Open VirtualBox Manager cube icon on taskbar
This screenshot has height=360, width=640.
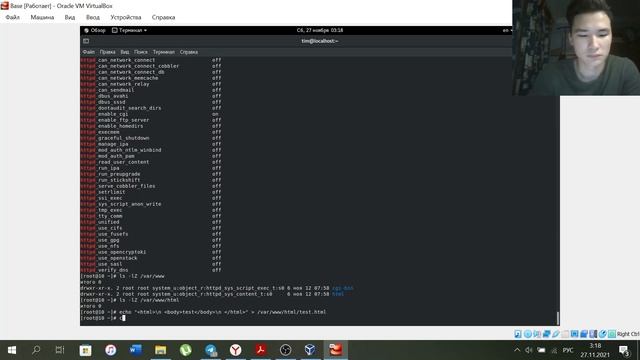point(310,350)
